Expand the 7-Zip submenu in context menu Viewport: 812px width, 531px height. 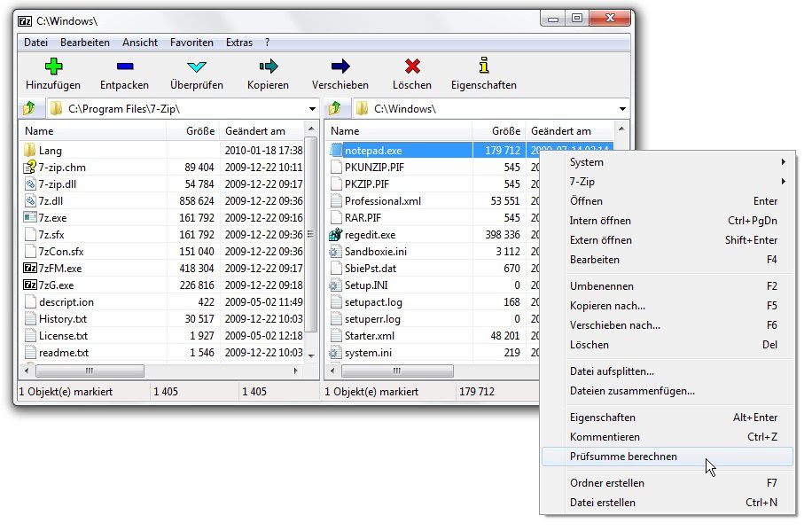(x=668, y=182)
